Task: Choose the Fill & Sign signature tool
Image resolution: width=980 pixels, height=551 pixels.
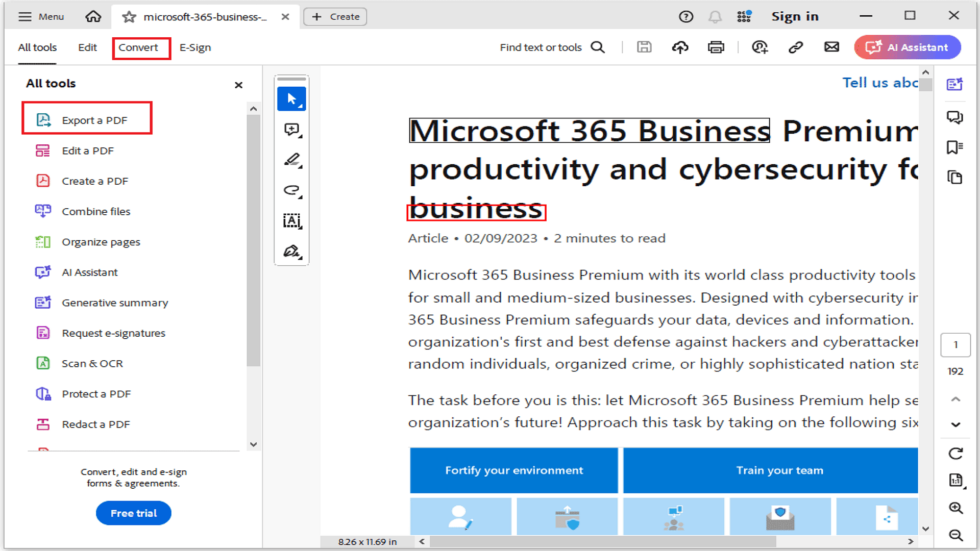Action: pos(292,252)
